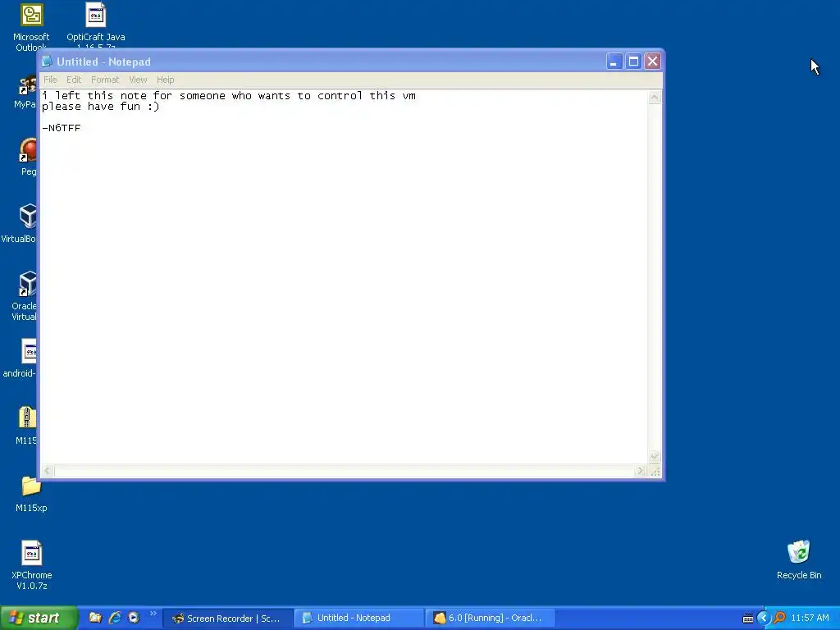Click the on-screen keyboard tray icon
The width and height of the screenshot is (840, 630).
pyautogui.click(x=748, y=619)
